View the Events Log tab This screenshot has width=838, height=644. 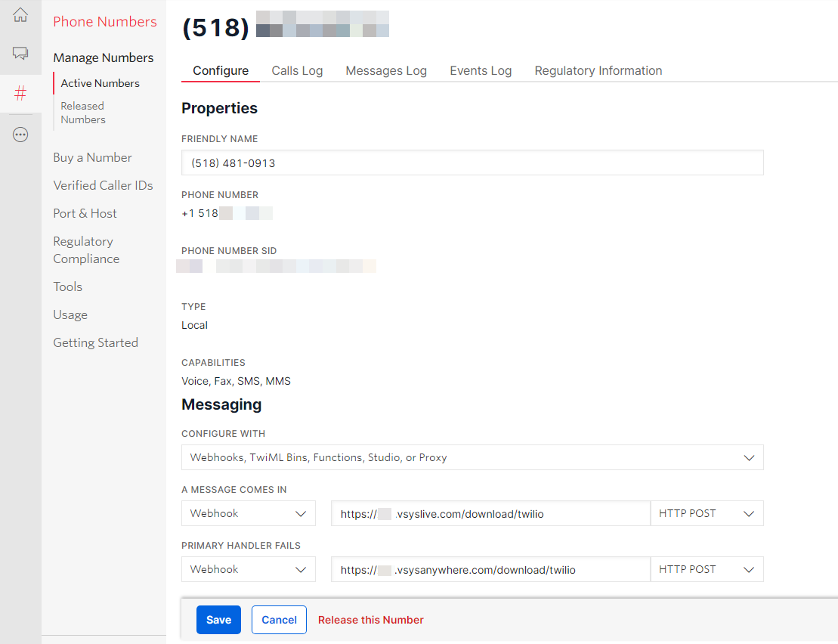click(x=481, y=70)
